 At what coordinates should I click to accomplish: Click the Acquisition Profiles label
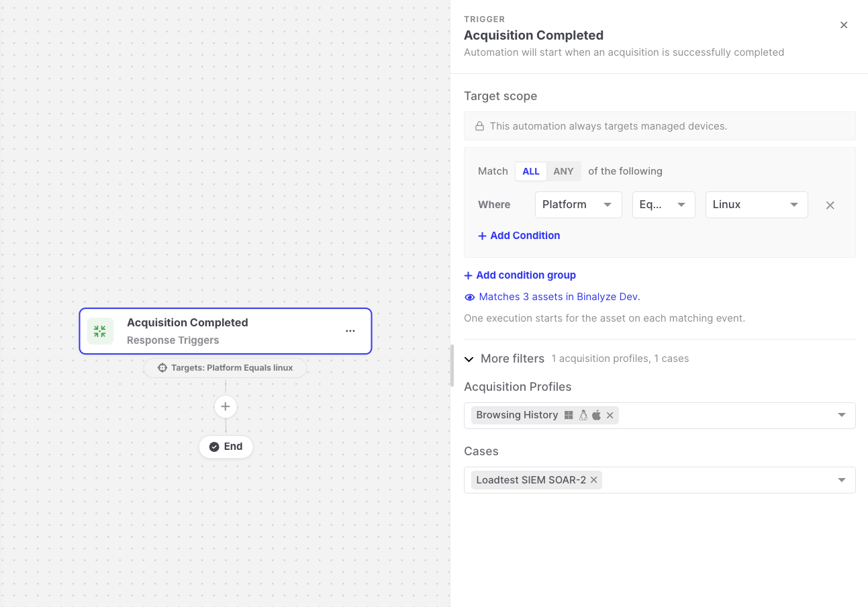coord(518,387)
